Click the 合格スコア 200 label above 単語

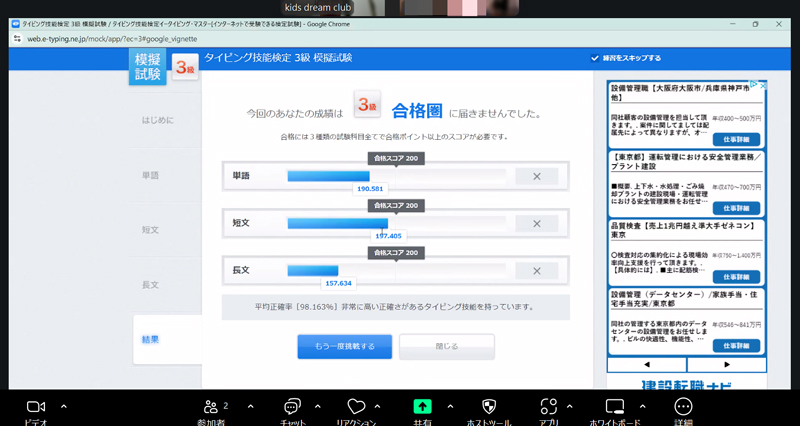coord(396,159)
